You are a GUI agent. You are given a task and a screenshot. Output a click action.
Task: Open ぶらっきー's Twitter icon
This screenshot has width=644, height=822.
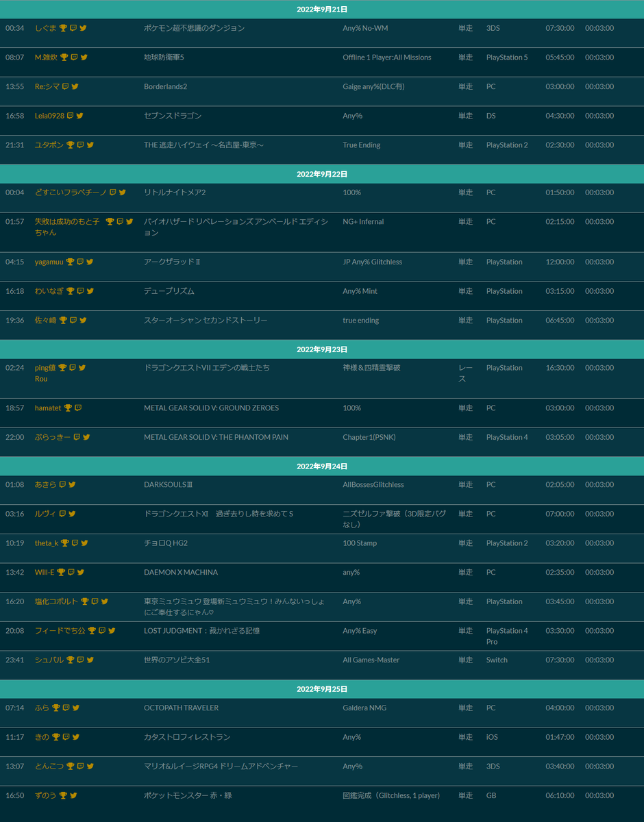click(86, 437)
